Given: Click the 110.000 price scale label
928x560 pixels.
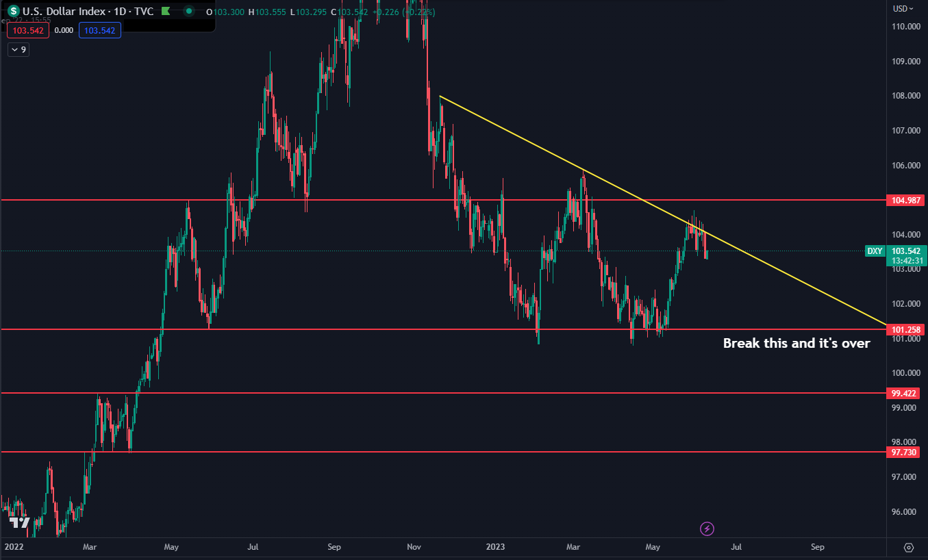Looking at the screenshot, I should click(905, 26).
